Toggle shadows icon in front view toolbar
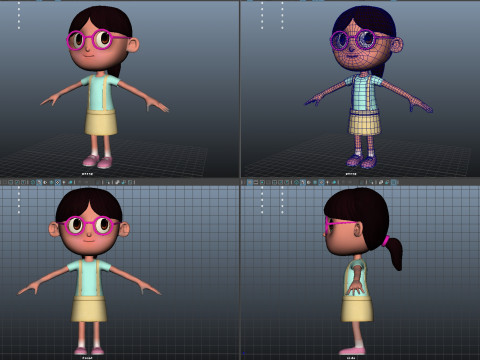Image resolution: width=480 pixels, height=360 pixels. click(70, 182)
